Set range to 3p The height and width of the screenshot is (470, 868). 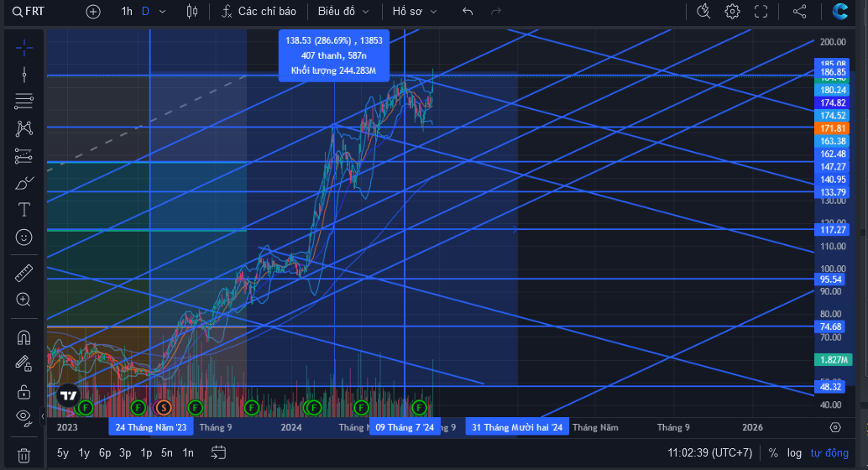click(126, 453)
